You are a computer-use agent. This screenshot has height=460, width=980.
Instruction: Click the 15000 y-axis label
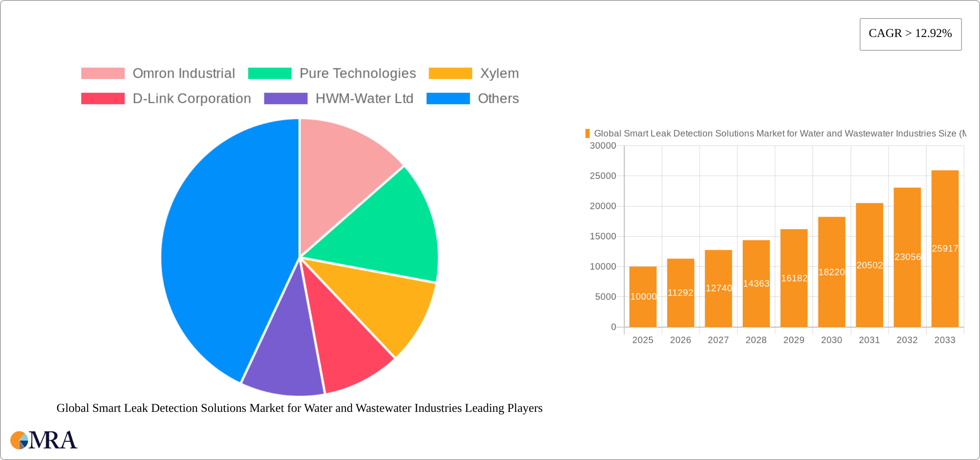pyautogui.click(x=603, y=236)
